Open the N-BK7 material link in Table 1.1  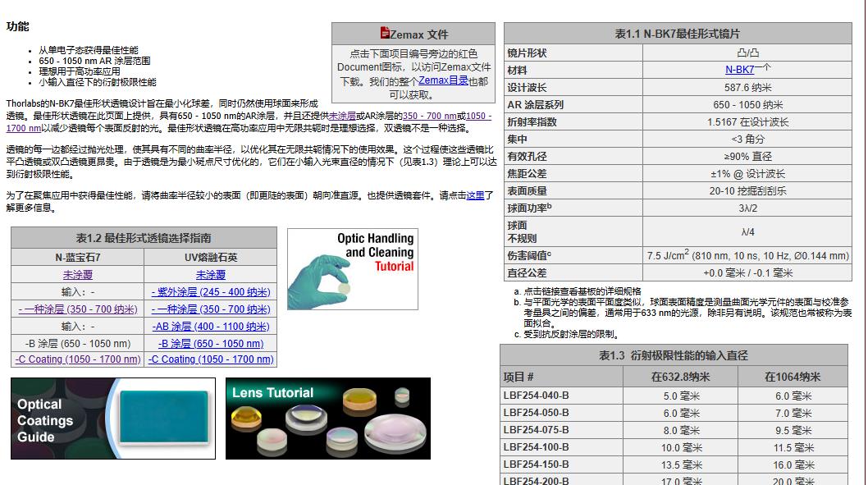pos(739,70)
